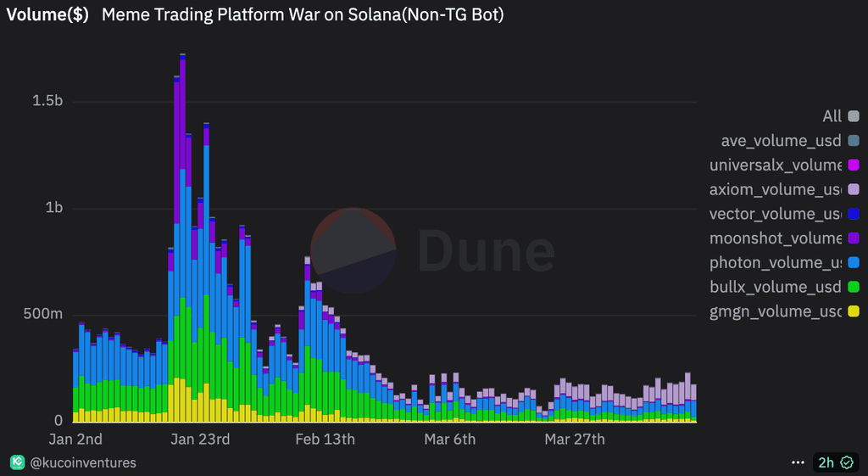868x476 pixels.
Task: Toggle the universalx_volume legend swatch
Action: pyautogui.click(x=854, y=165)
